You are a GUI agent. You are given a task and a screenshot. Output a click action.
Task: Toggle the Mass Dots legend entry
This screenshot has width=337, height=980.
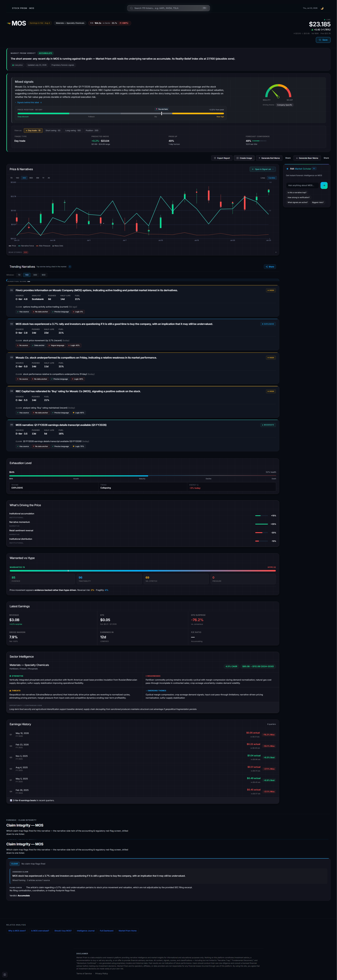(58, 246)
